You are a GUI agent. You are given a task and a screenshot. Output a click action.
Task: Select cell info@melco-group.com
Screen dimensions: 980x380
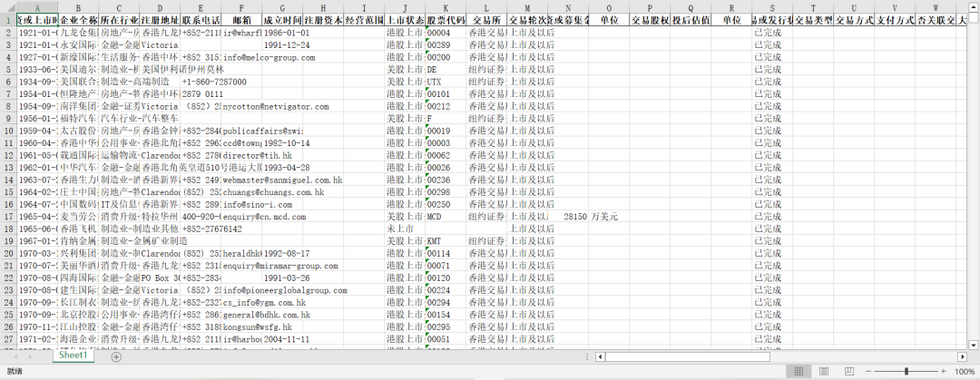point(241,57)
